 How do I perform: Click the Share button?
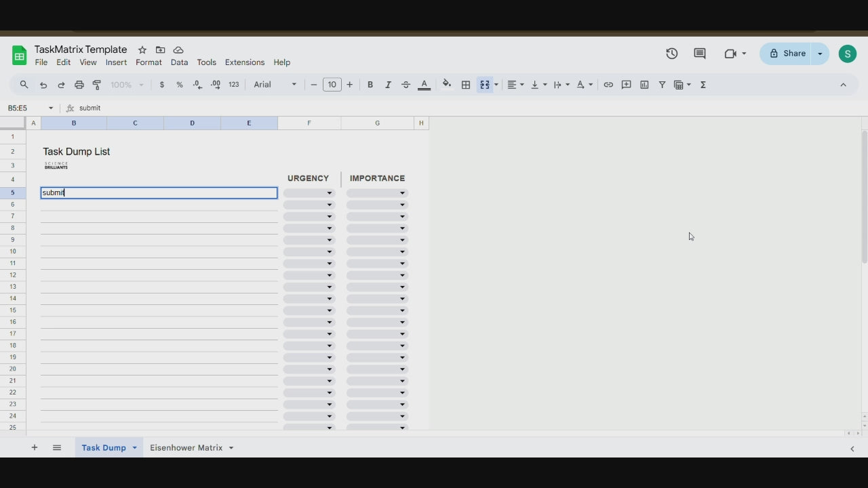point(787,54)
